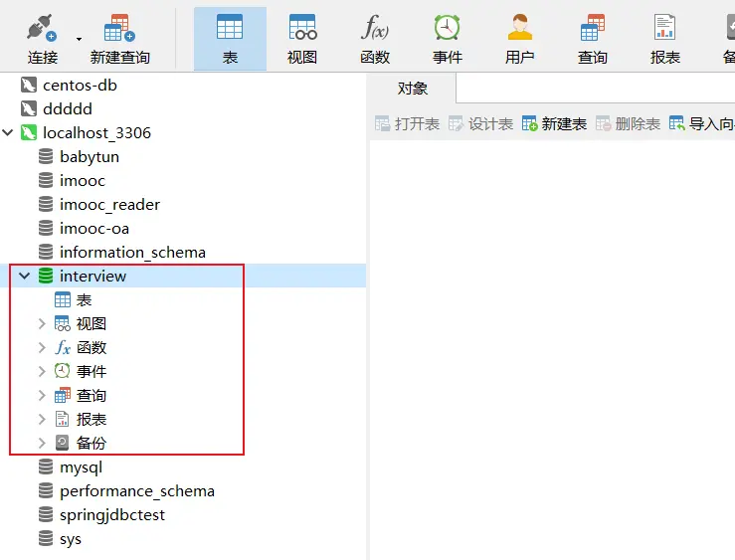
Task: Open the 连接 (Connection) toolbar button
Action: pos(42,40)
